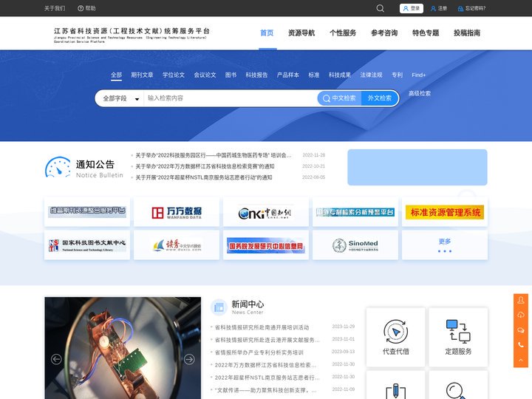Select the 科技报告 search tab
This screenshot has height=399, width=532.
[256, 75]
